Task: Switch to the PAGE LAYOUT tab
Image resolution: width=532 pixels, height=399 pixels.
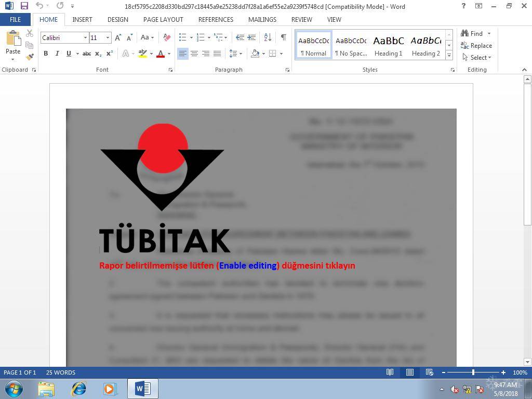Action: click(163, 20)
